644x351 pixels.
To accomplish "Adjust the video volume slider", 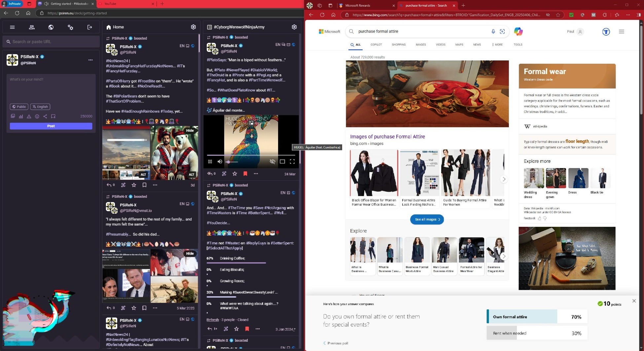I will click(232, 162).
